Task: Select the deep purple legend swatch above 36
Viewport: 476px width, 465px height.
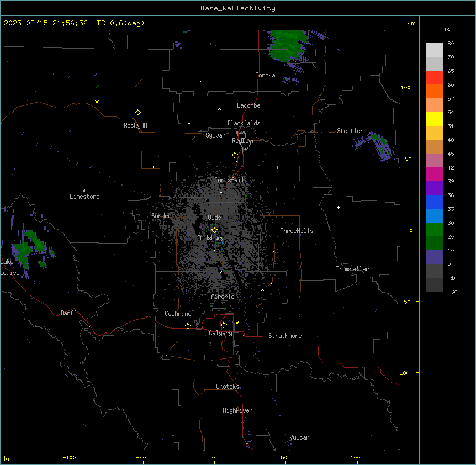Action: 434,188
